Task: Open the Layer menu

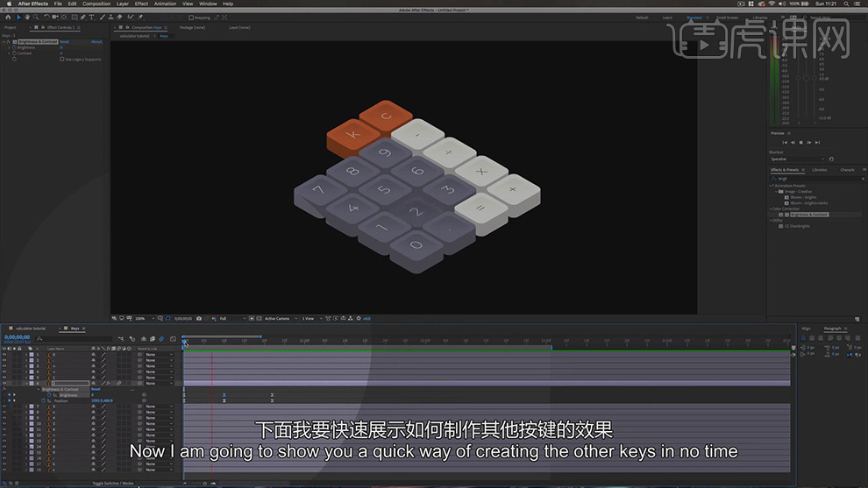Action: [123, 4]
